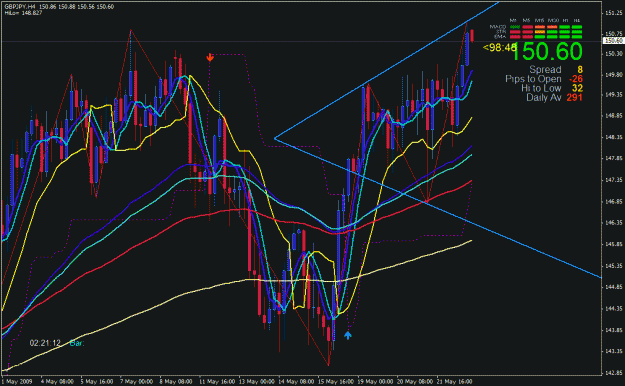The image size is (625, 386).
Task: Click the Hi to Low value 32
Action: tap(577, 88)
